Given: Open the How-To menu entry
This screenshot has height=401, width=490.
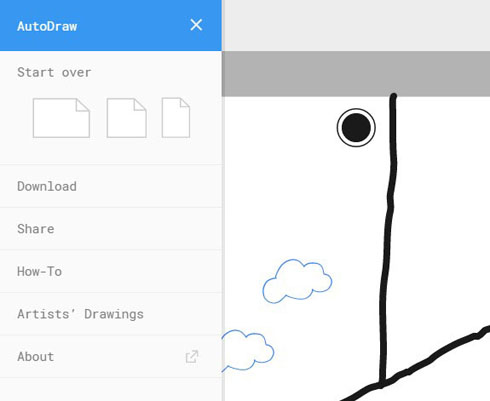Looking at the screenshot, I should [111, 271].
